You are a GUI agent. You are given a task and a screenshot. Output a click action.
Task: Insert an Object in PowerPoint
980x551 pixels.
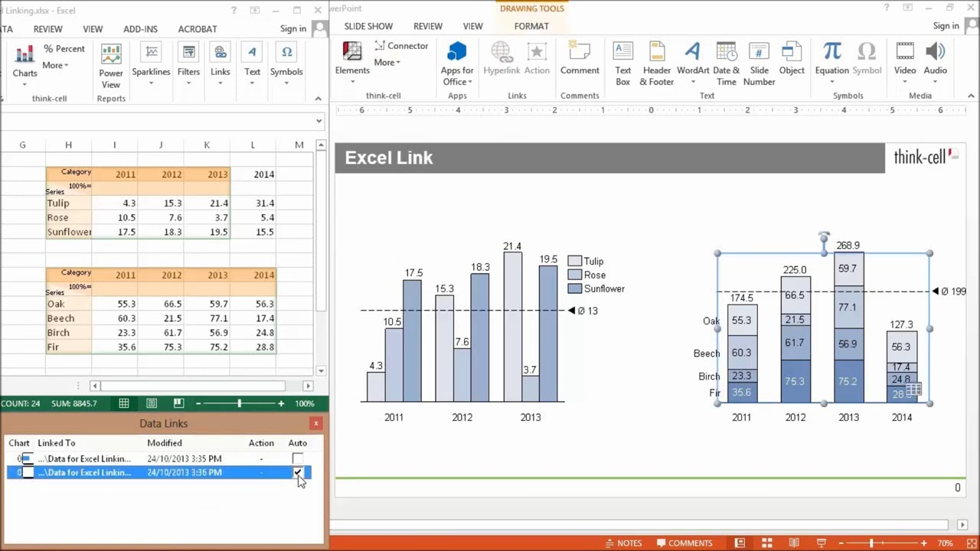point(792,59)
